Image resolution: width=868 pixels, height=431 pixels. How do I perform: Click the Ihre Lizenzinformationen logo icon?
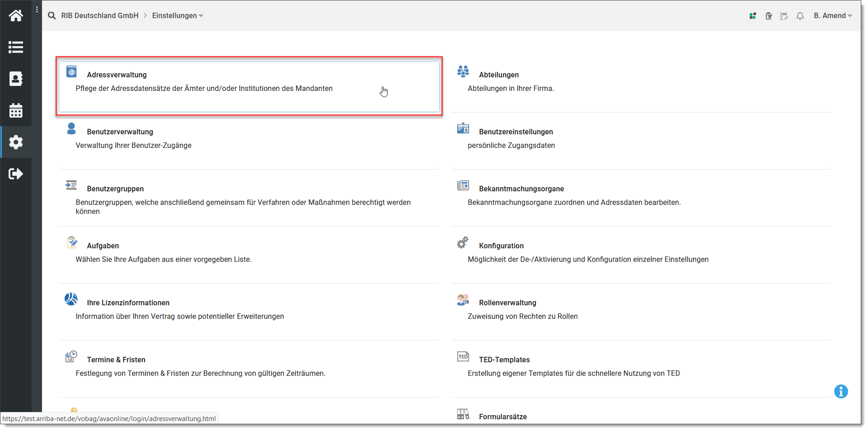coord(71,299)
